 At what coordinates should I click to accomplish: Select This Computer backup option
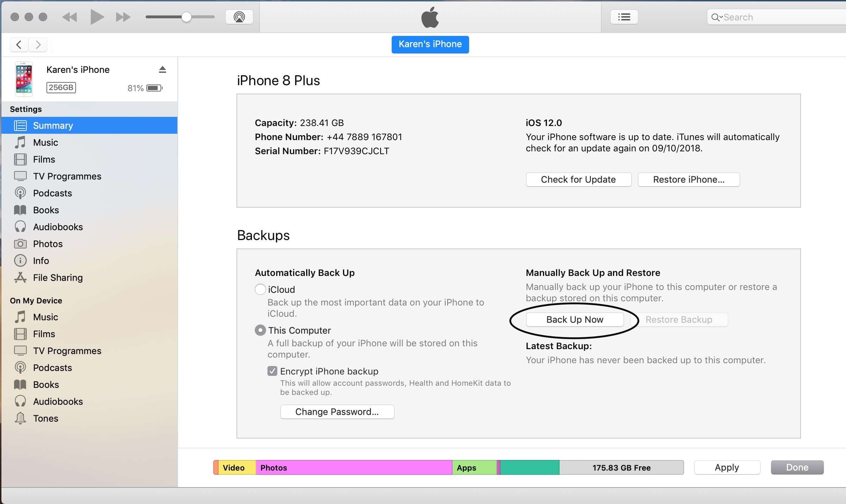point(259,330)
